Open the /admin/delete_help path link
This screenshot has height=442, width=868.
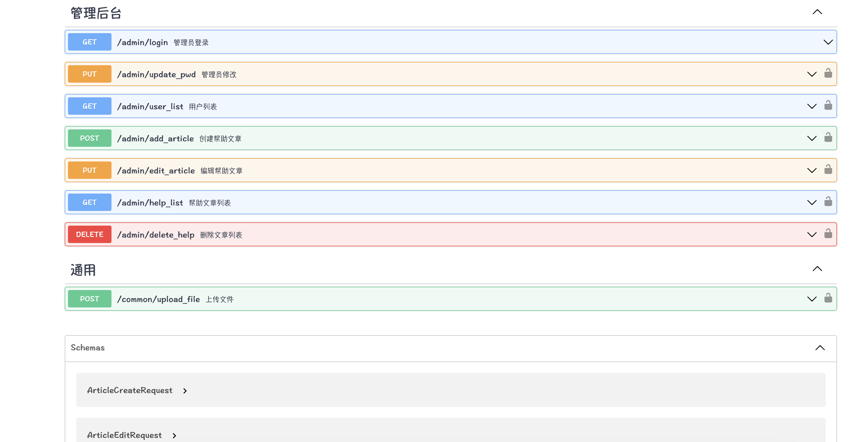(x=156, y=235)
